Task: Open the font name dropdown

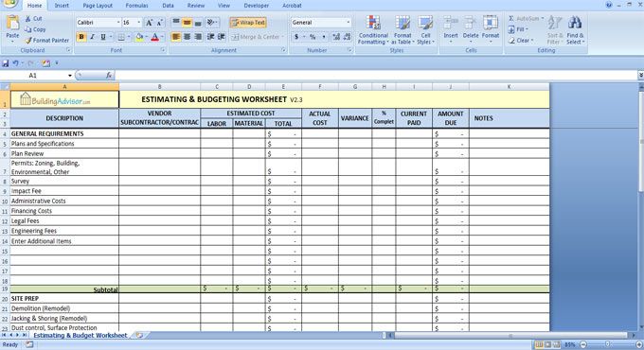Action: pos(118,23)
